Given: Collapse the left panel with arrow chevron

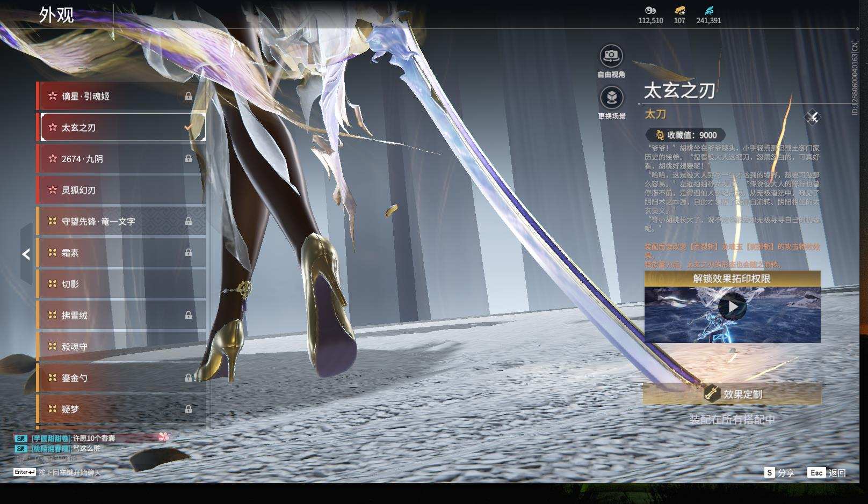Looking at the screenshot, I should coord(26,254).
